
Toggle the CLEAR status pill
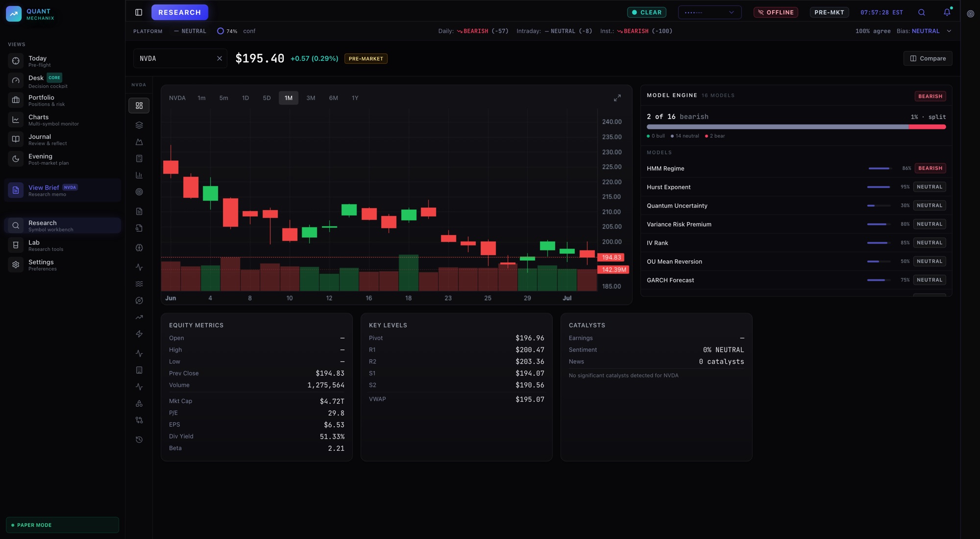(646, 12)
